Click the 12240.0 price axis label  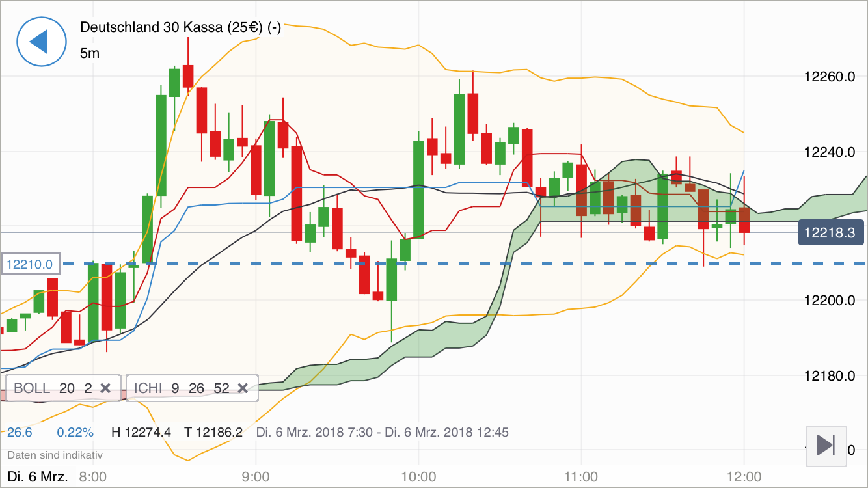pos(829,152)
